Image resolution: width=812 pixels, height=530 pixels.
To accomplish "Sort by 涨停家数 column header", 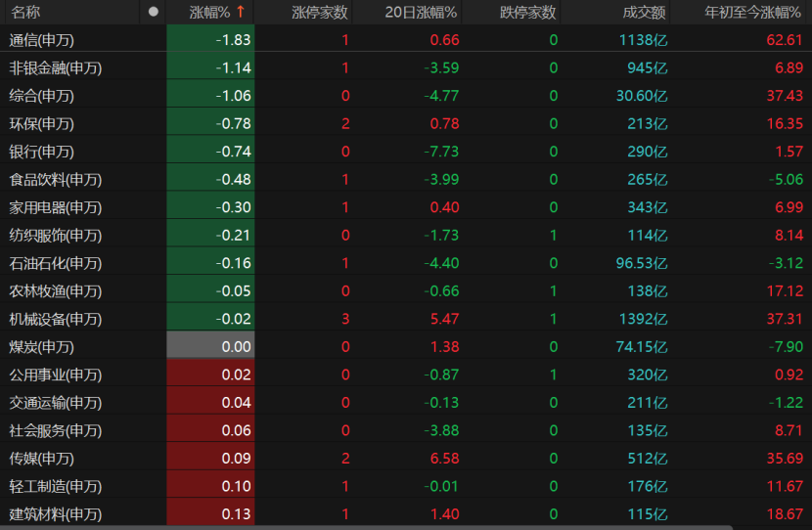I will coord(320,12).
